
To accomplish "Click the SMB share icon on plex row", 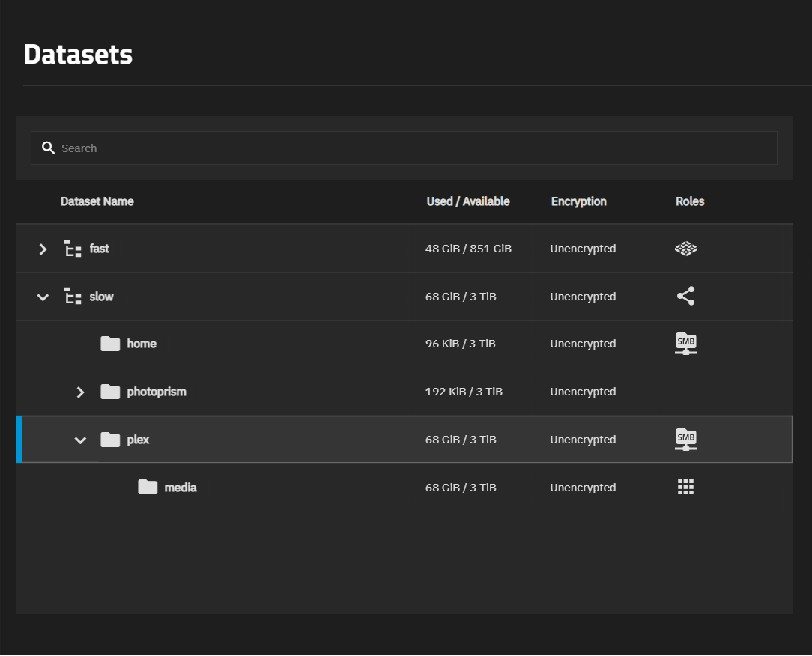I will pyautogui.click(x=685, y=440).
